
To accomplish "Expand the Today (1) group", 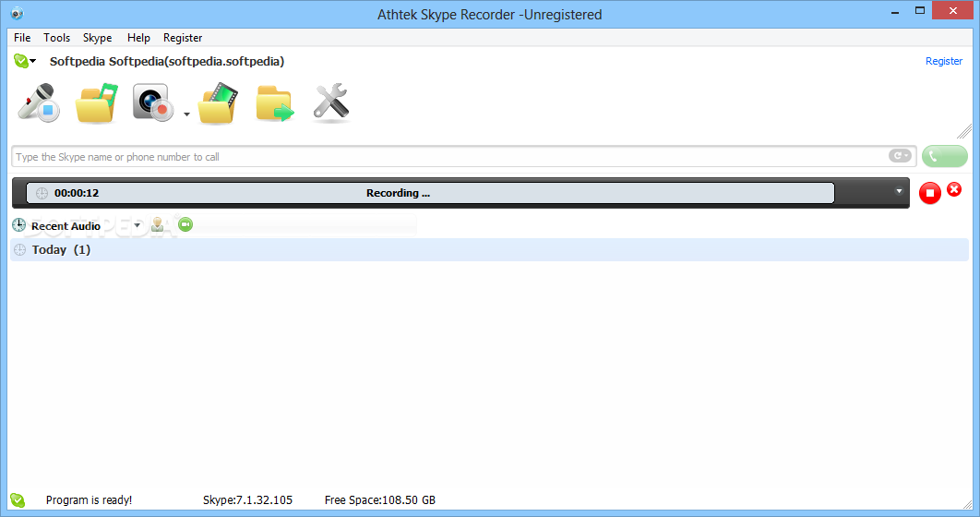I will [x=489, y=249].
